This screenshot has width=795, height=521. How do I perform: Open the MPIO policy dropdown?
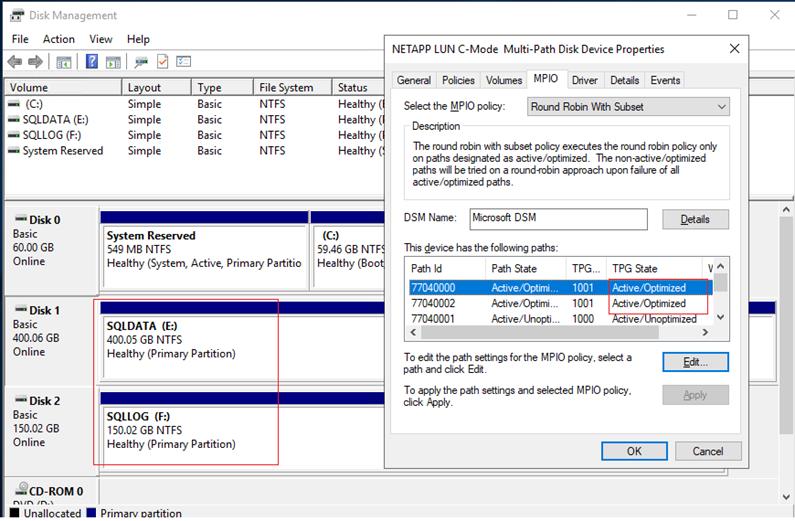pyautogui.click(x=628, y=107)
